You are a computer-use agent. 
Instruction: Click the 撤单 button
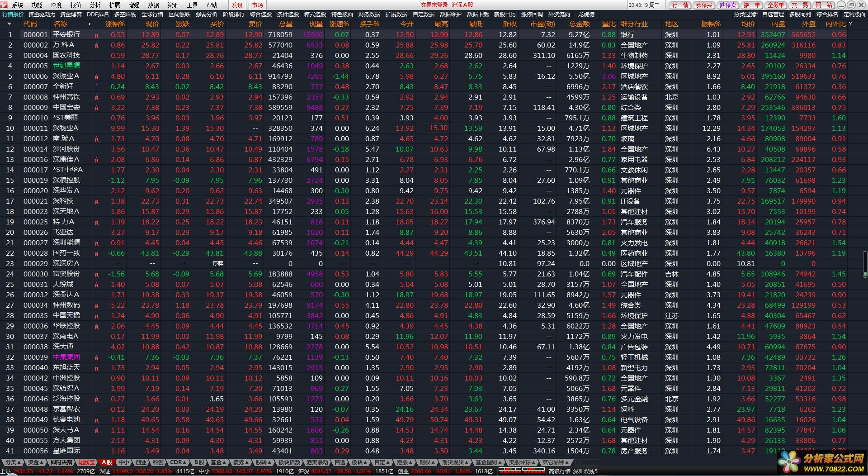pyautogui.click(x=752, y=5)
